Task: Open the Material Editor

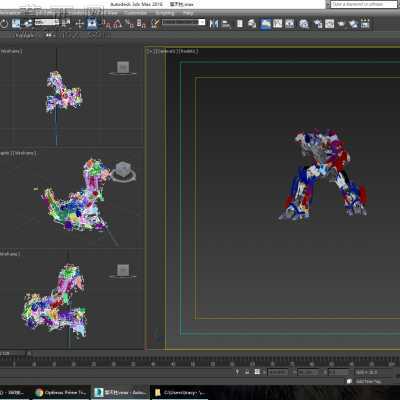Action: point(304,24)
